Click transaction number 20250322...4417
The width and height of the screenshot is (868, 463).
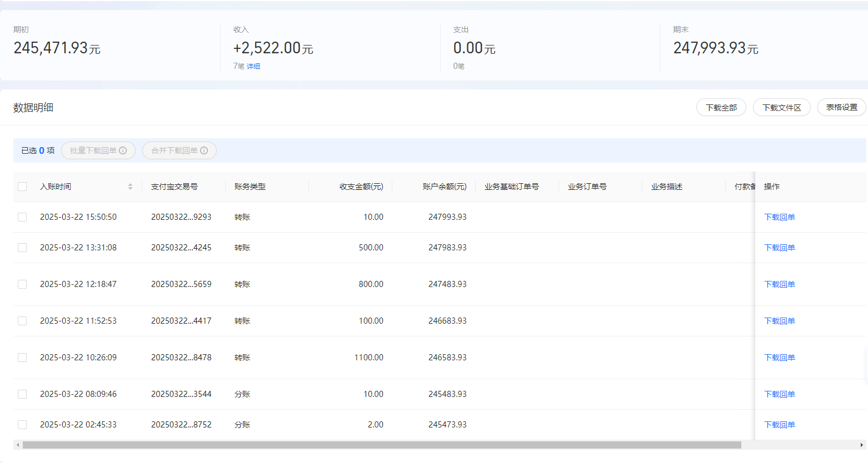[181, 321]
